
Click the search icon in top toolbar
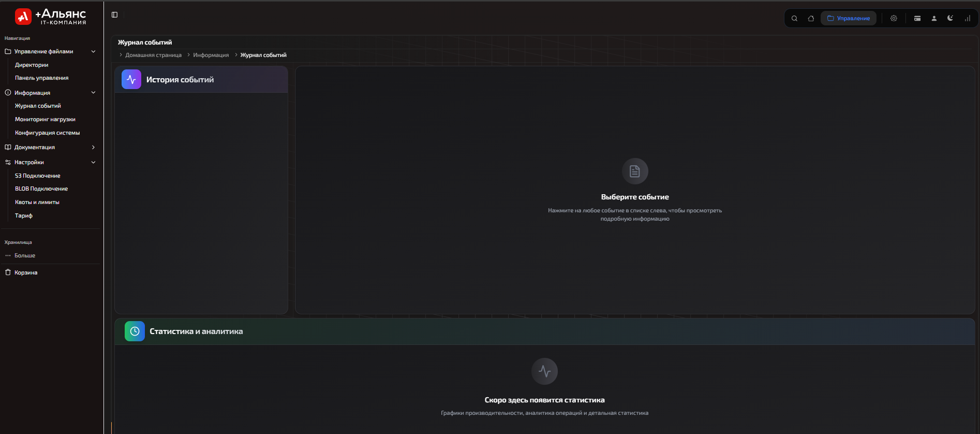coord(794,19)
